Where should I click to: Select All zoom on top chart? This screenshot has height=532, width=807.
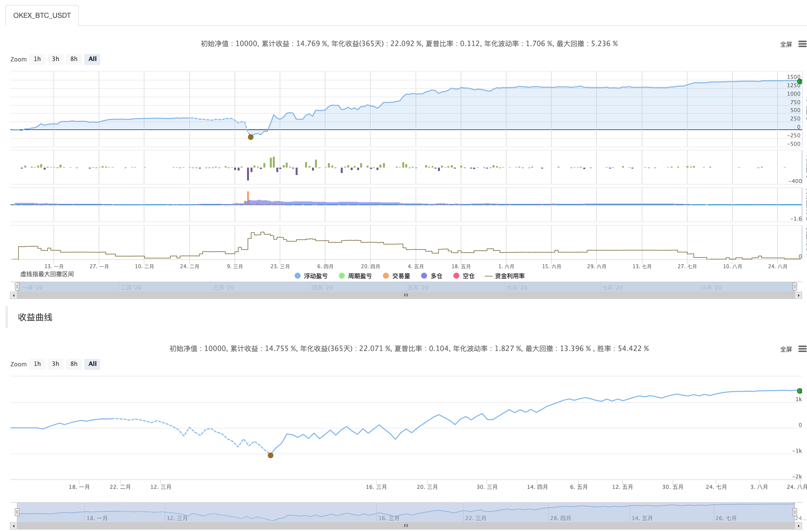coord(92,59)
